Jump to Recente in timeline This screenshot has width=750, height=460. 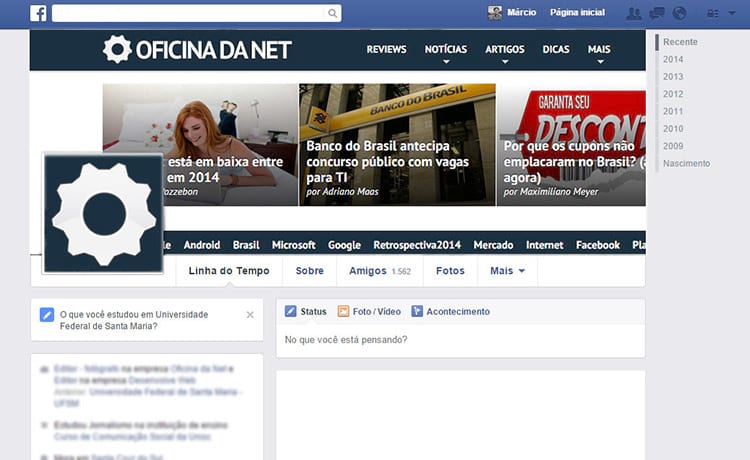[x=680, y=42]
